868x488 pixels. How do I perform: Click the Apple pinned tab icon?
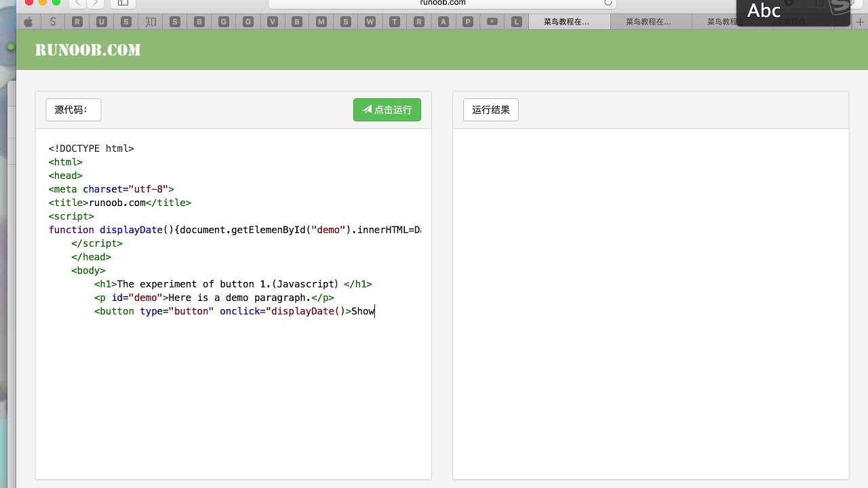(28, 22)
